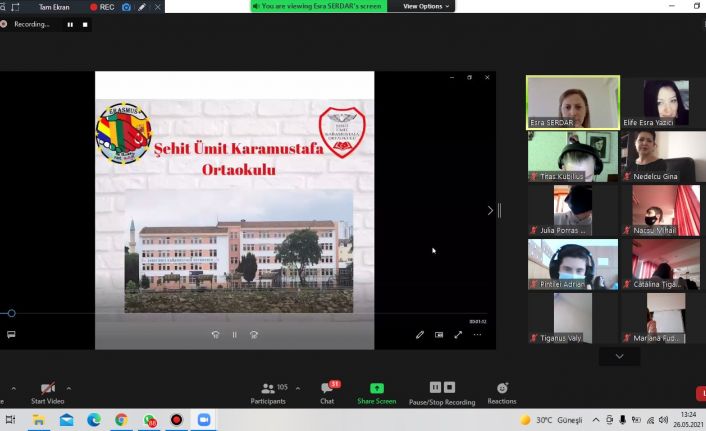The image size is (706, 431).
Task: Open network settings tray icon
Action: point(650,420)
